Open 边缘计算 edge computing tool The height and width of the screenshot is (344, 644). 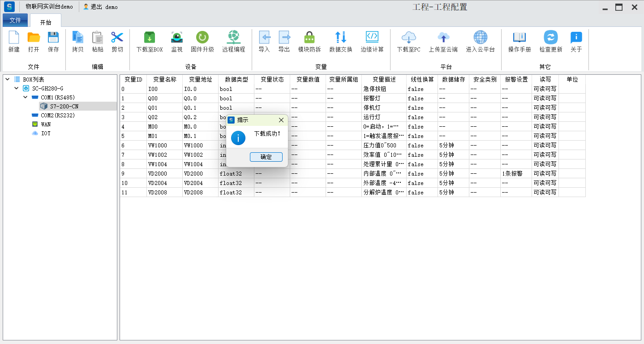[372, 38]
